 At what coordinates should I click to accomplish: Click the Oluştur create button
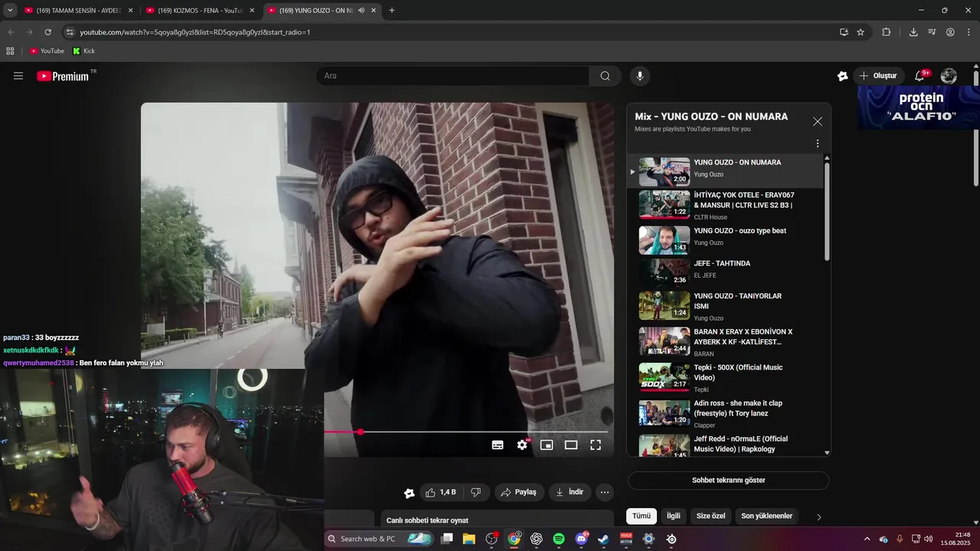[x=877, y=76]
